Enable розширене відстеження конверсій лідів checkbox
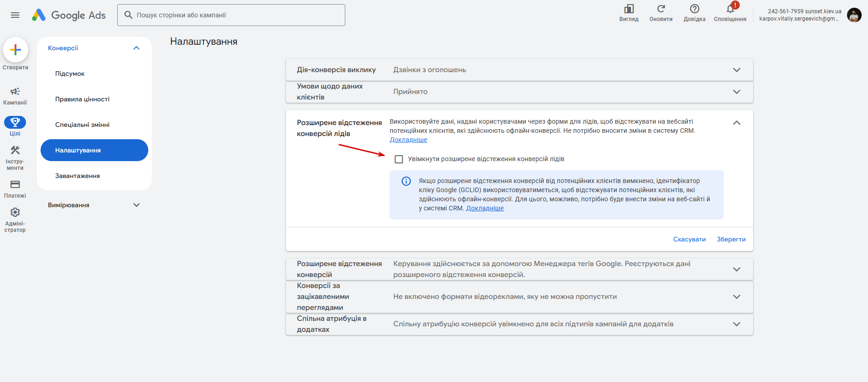The width and height of the screenshot is (868, 382). click(399, 159)
